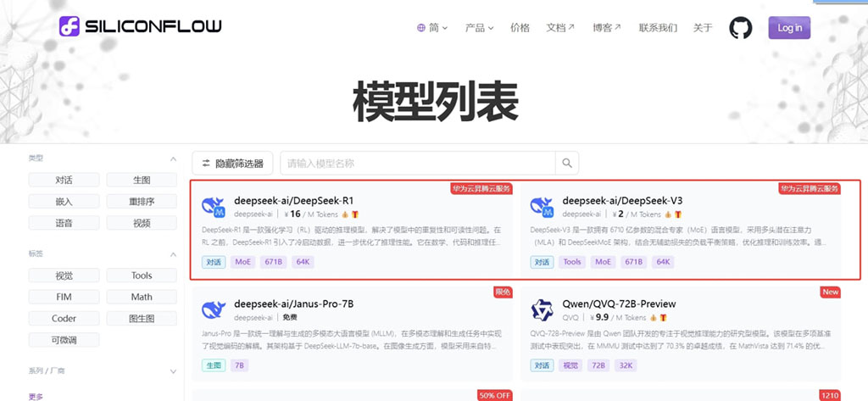This screenshot has height=401, width=868.
Task: Click the Janus-Pro-7B whale logo
Action: pyautogui.click(x=213, y=310)
